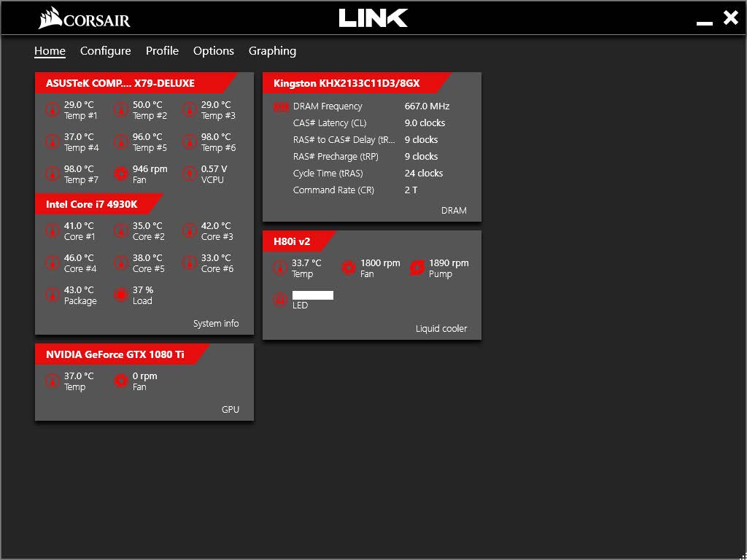Click the Core #3 temperature icon
Screen dimensions: 747x560
pos(190,230)
